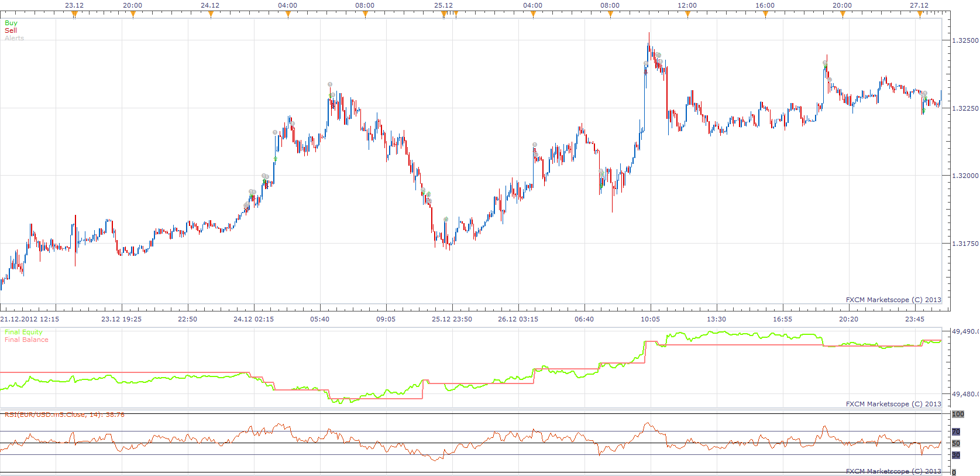Click the 1.32500 price axis label

pos(965,40)
